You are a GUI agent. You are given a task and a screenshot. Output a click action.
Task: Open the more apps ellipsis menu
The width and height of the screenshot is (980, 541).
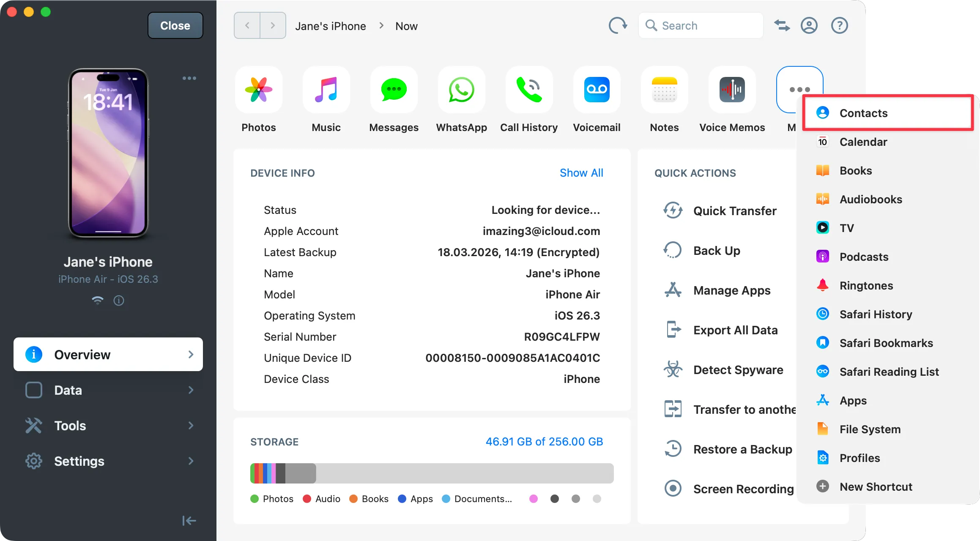click(799, 90)
